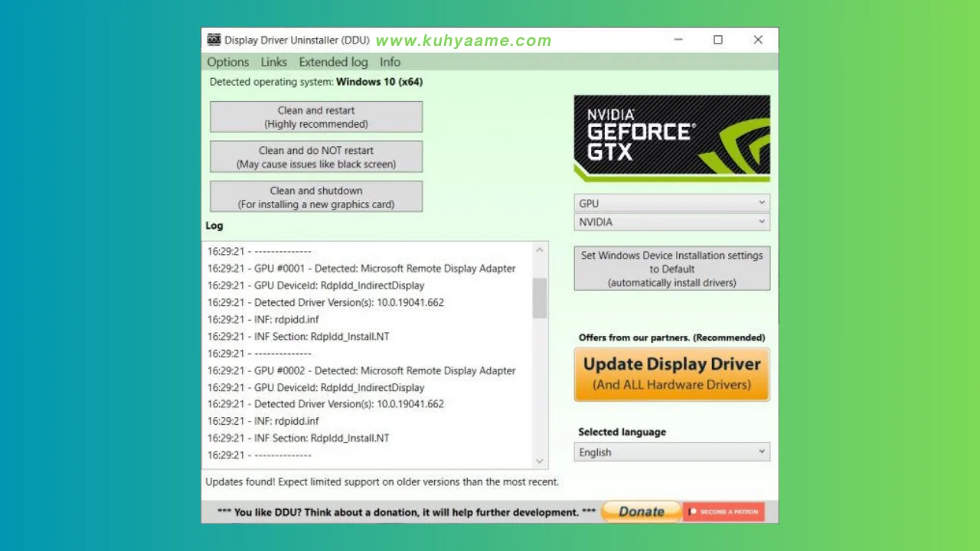Click Clean and restart button
Viewport: 980px width, 551px height.
(316, 117)
